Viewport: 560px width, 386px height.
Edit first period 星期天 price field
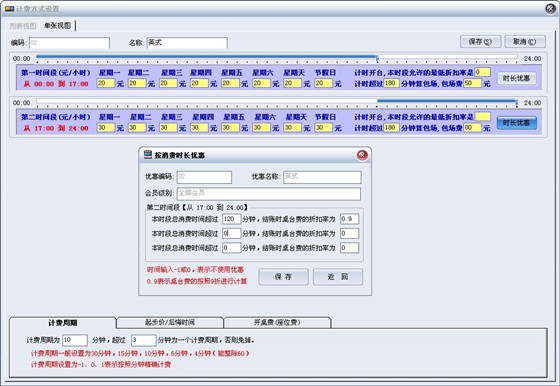(x=292, y=83)
